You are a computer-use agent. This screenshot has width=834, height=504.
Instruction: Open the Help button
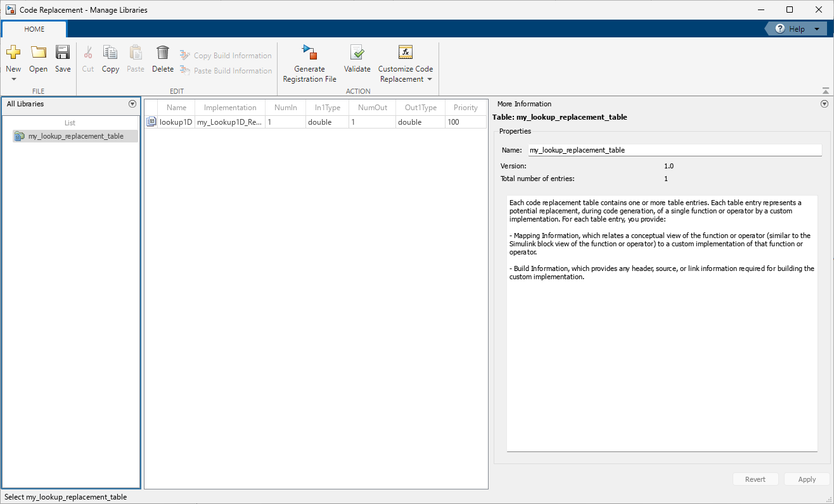pos(790,29)
